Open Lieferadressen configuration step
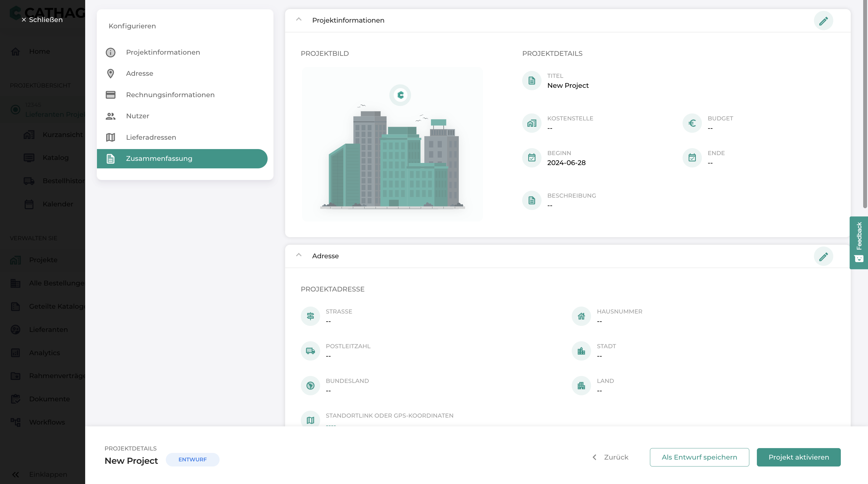 pyautogui.click(x=182, y=137)
